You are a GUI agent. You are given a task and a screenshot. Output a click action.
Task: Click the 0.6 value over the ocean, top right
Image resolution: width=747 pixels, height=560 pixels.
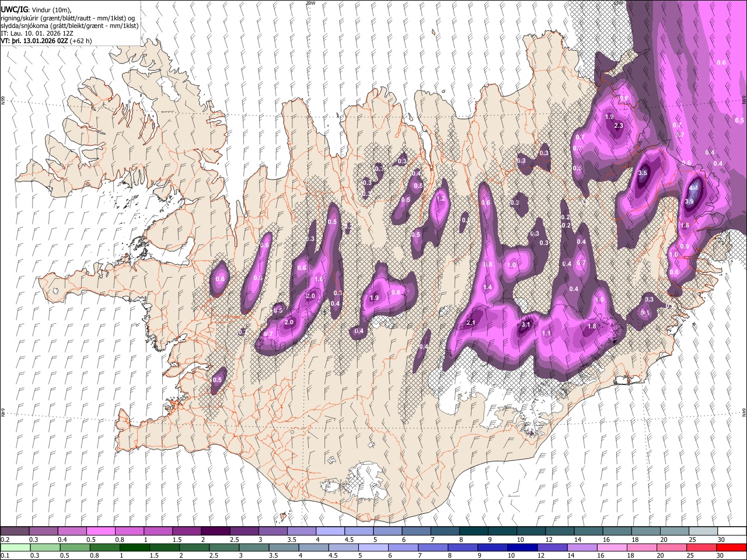721,63
